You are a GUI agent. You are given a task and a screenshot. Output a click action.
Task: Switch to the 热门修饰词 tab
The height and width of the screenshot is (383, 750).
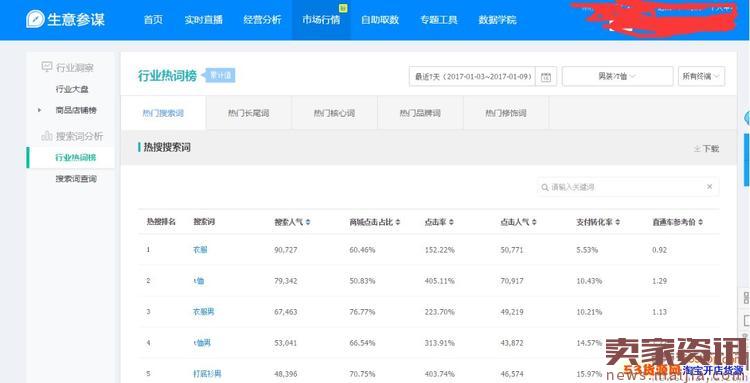pyautogui.click(x=506, y=113)
